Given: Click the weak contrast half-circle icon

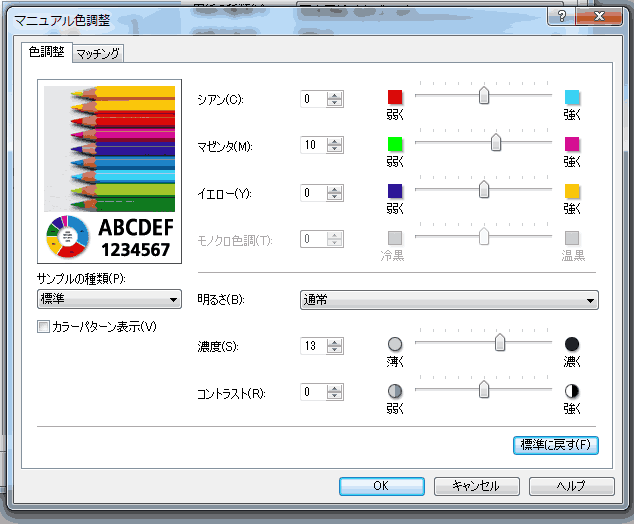Looking at the screenshot, I should coord(395,391).
